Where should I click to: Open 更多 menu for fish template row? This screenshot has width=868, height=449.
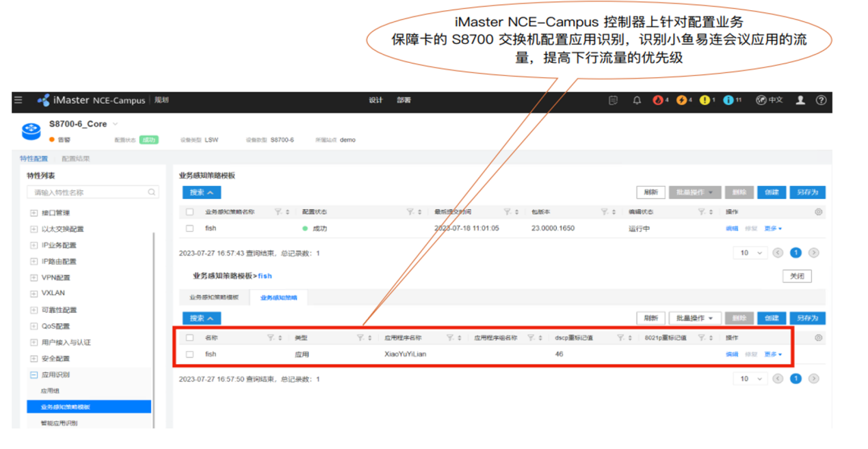tap(773, 229)
